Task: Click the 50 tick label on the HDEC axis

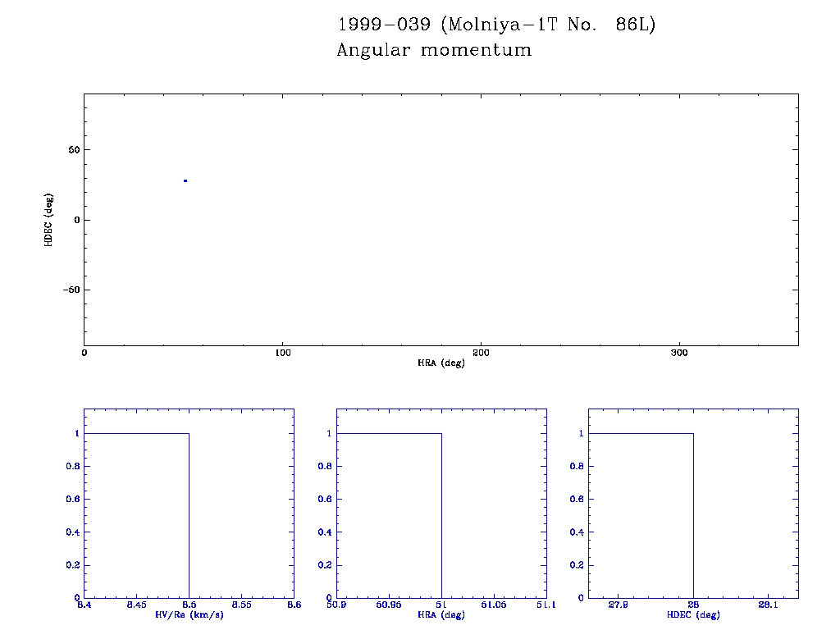Action: [72, 150]
